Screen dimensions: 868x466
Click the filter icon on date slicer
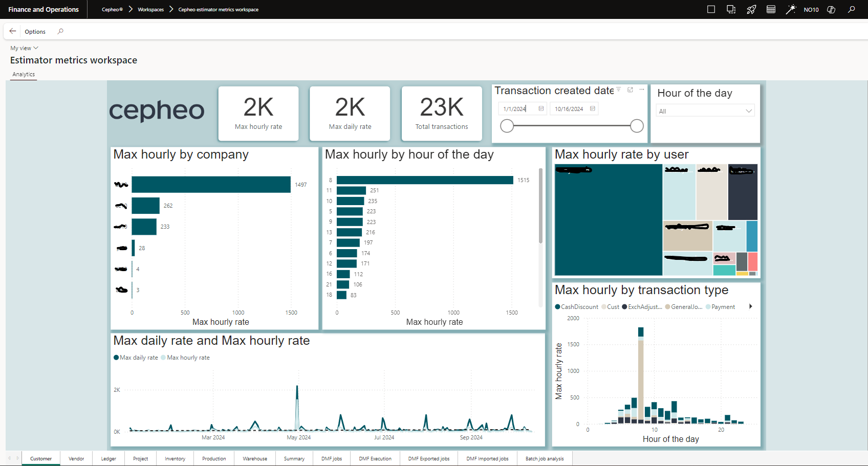click(619, 90)
